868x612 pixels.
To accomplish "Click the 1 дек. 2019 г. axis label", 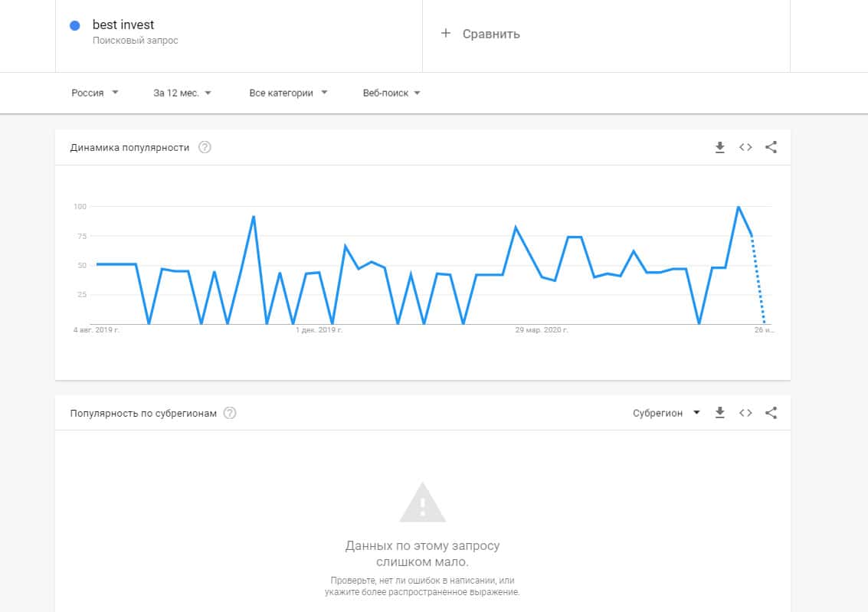I will (x=319, y=330).
